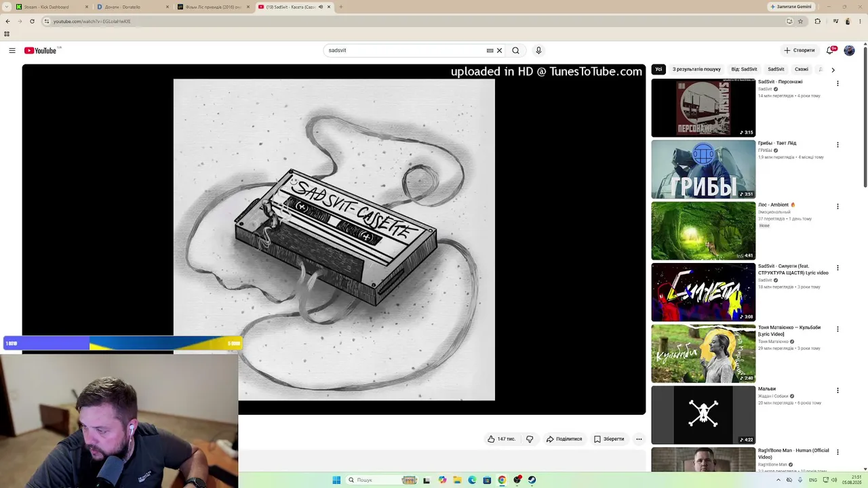The width and height of the screenshot is (868, 488).
Task: Open YouTube notifications bell
Action: point(830,50)
